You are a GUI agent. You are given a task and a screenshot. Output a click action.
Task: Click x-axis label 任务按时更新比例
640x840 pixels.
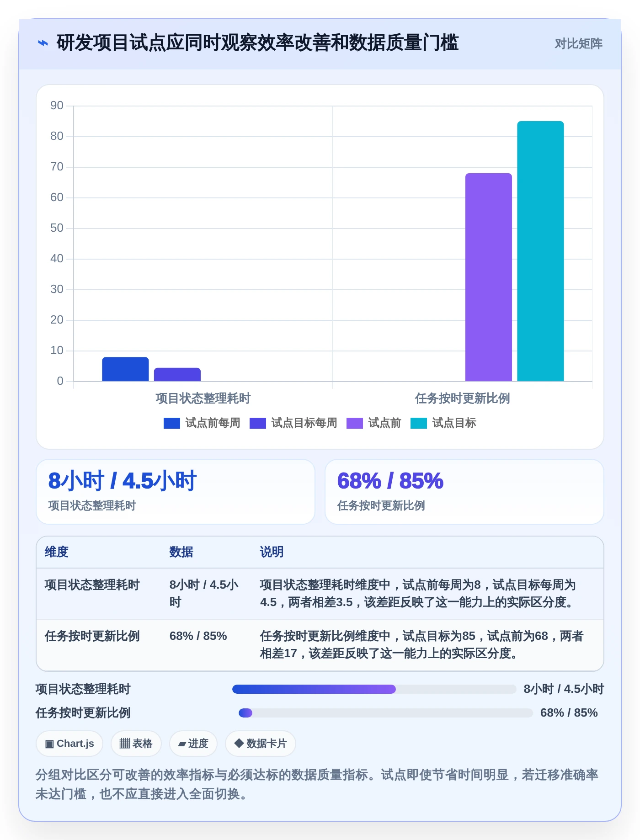pyautogui.click(x=463, y=399)
